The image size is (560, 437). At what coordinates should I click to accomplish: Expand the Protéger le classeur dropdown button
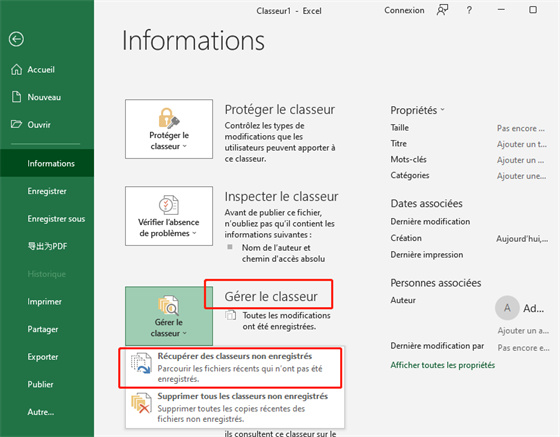[x=169, y=129]
